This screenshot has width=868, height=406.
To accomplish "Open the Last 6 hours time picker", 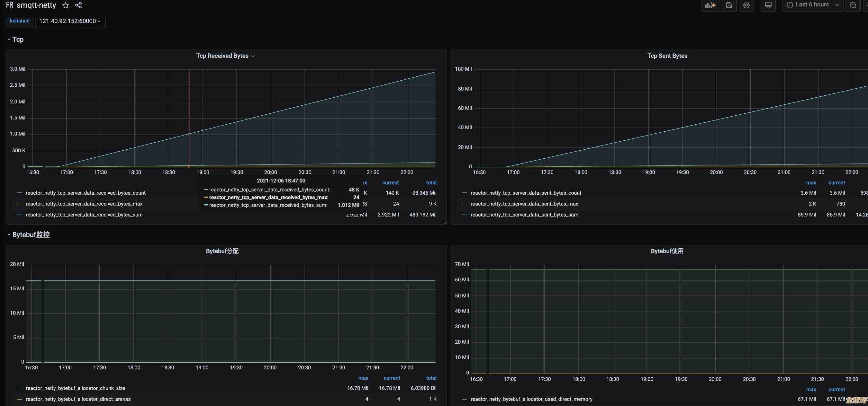I will 812,5.
